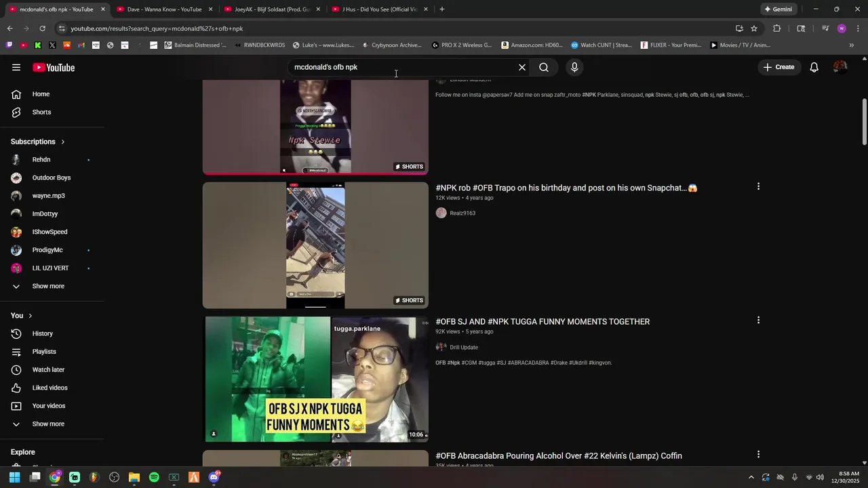Screen dimensions: 868x488
Task: Open the notifications bell
Action: 814,67
